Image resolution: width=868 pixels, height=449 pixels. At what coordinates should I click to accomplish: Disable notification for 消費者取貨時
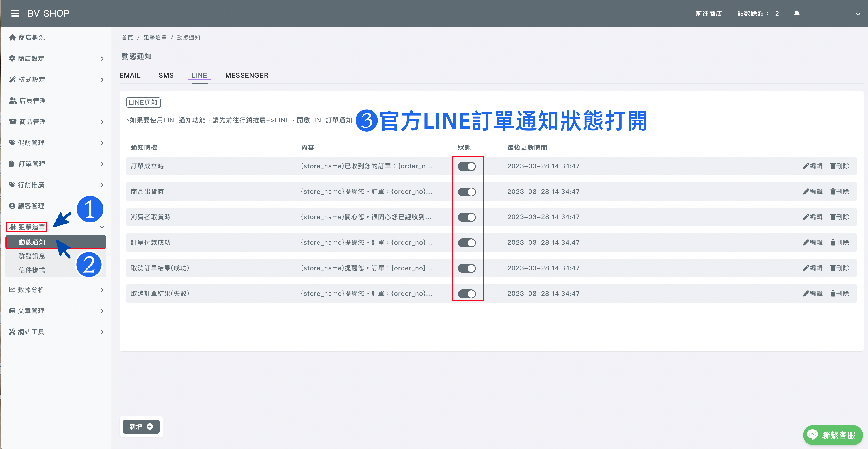(x=467, y=217)
